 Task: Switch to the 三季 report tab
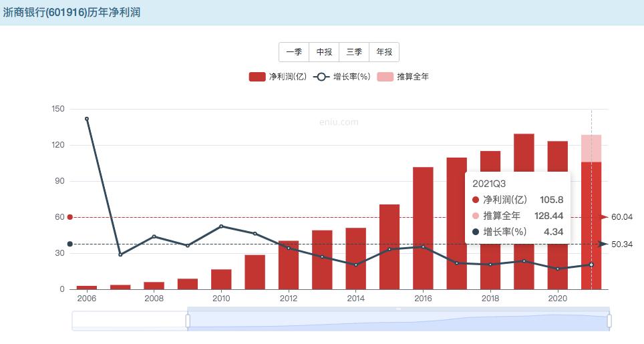(x=354, y=52)
